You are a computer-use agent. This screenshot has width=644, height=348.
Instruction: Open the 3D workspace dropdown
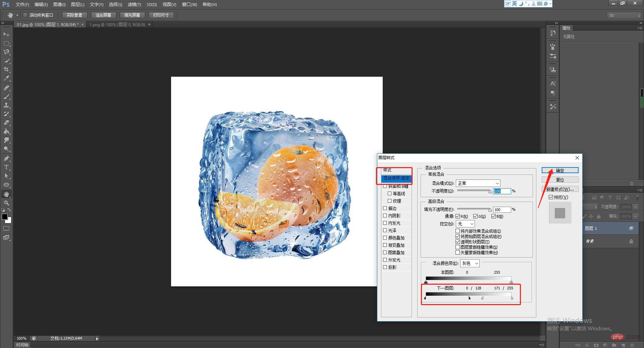click(x=624, y=15)
